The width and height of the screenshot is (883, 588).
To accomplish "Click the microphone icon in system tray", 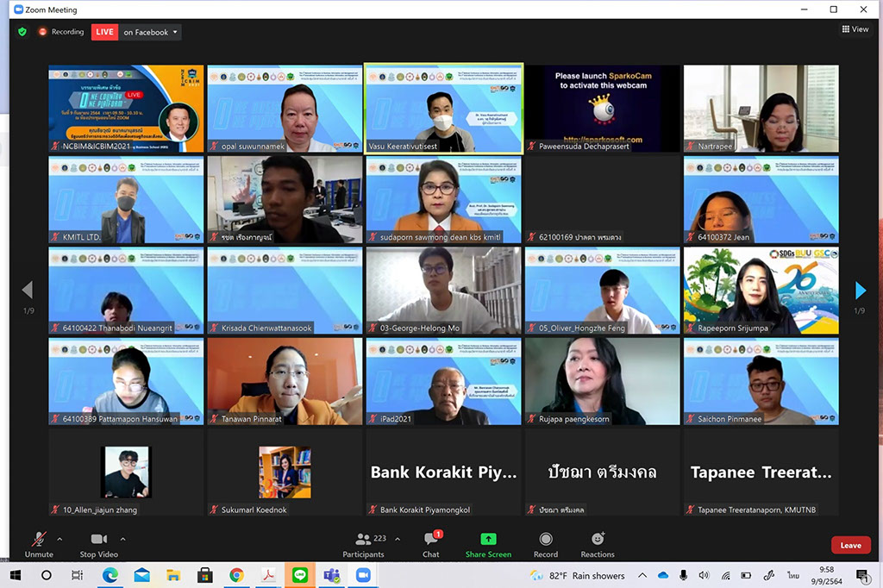I will click(683, 576).
